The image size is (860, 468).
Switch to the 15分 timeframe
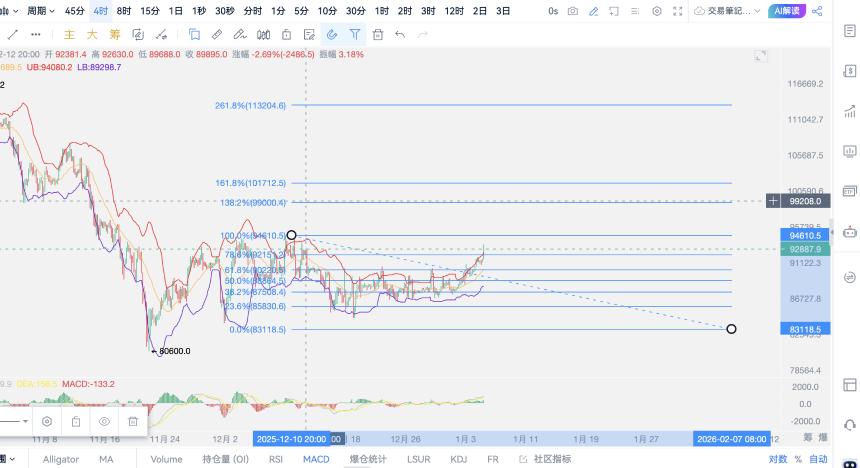(150, 11)
